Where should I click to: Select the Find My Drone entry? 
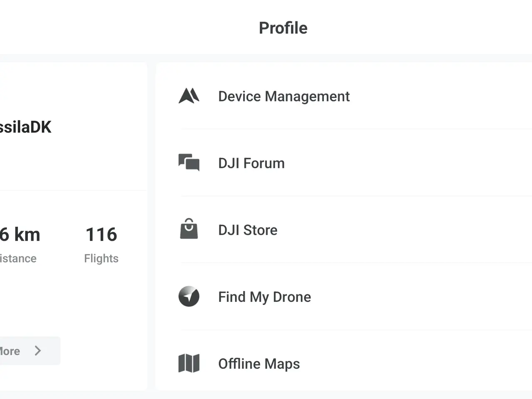pyautogui.click(x=344, y=297)
